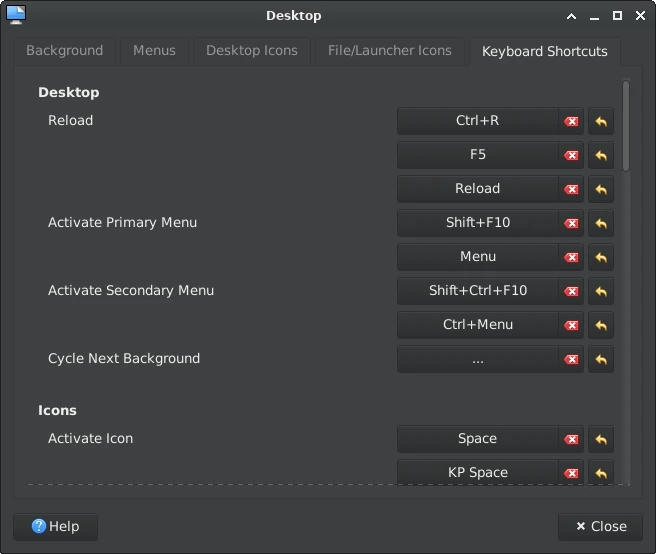This screenshot has width=656, height=554.
Task: Click the Icons section heading
Action: (x=57, y=410)
